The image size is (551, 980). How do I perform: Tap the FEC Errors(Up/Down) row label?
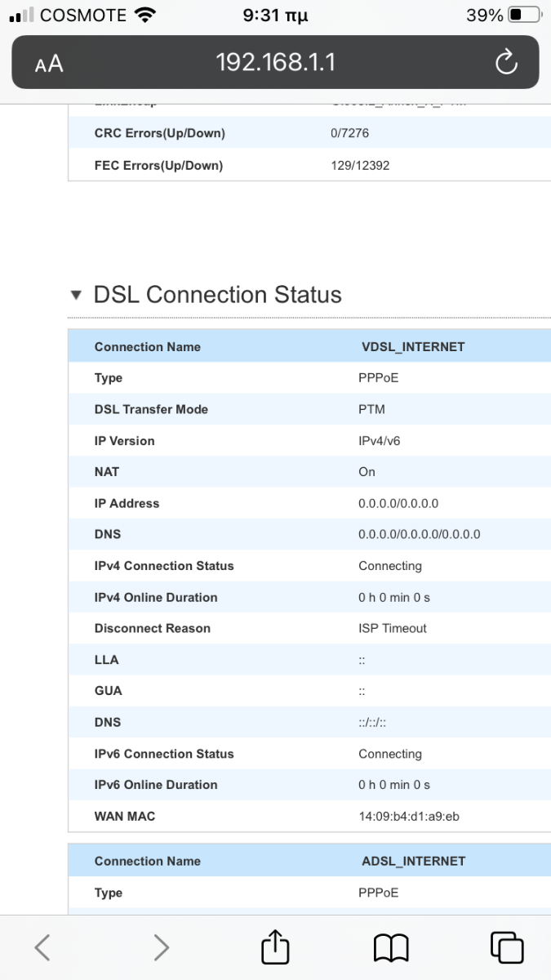(x=158, y=166)
